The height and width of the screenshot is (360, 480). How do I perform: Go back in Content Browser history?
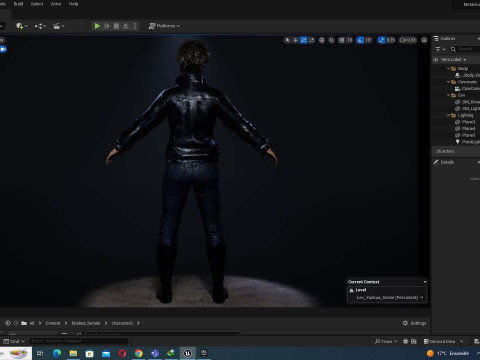[x=8, y=323]
